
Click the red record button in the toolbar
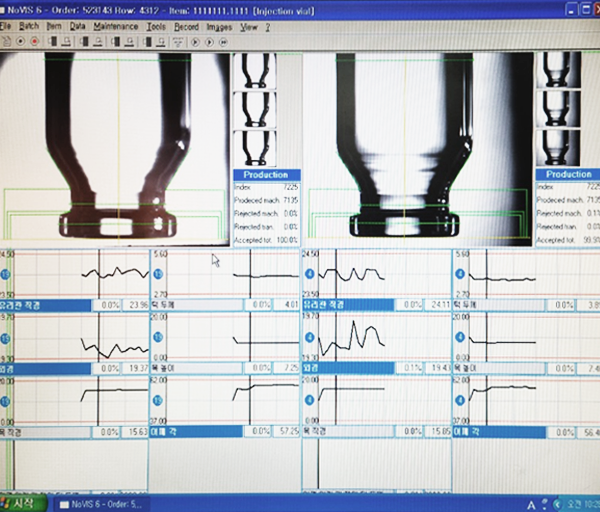pyautogui.click(x=34, y=42)
